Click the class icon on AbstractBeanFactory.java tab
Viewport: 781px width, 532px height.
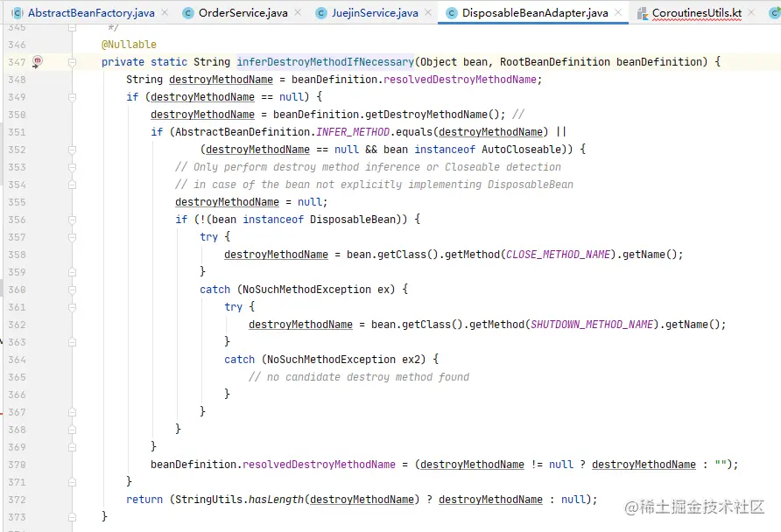[x=17, y=13]
